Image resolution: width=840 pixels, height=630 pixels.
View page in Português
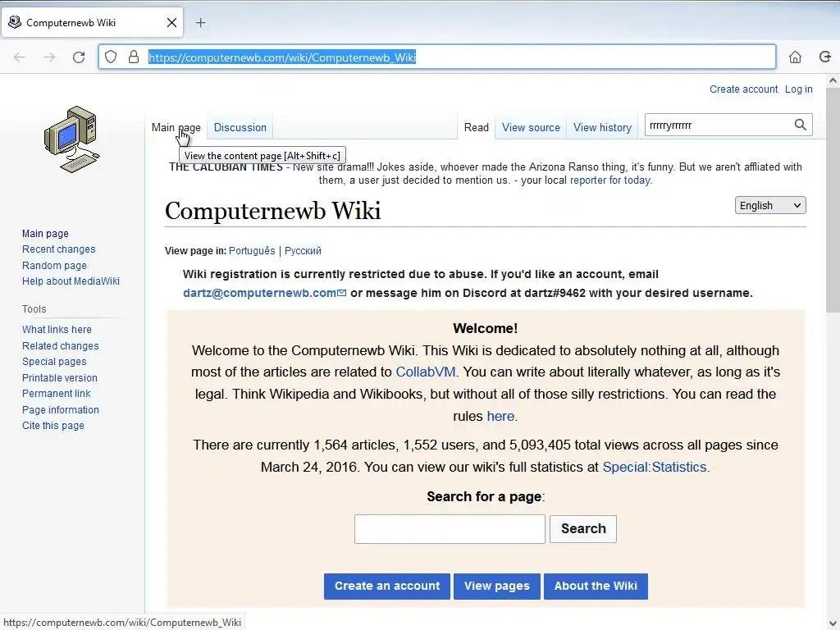pyautogui.click(x=252, y=251)
